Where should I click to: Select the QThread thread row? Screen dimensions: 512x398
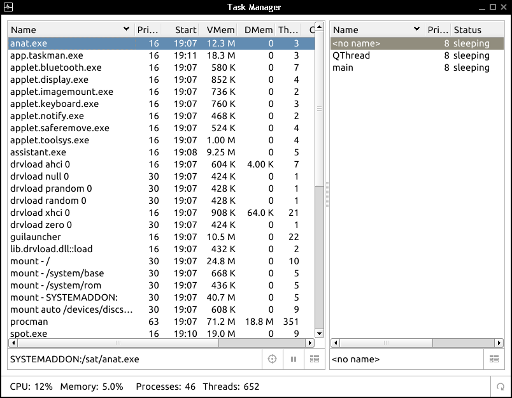tap(417, 55)
